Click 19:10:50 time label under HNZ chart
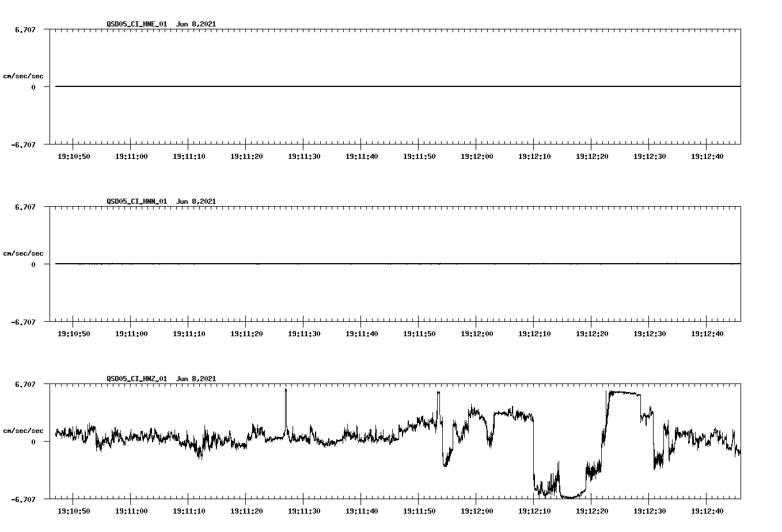Screen dimensions: 782x532 point(74,511)
